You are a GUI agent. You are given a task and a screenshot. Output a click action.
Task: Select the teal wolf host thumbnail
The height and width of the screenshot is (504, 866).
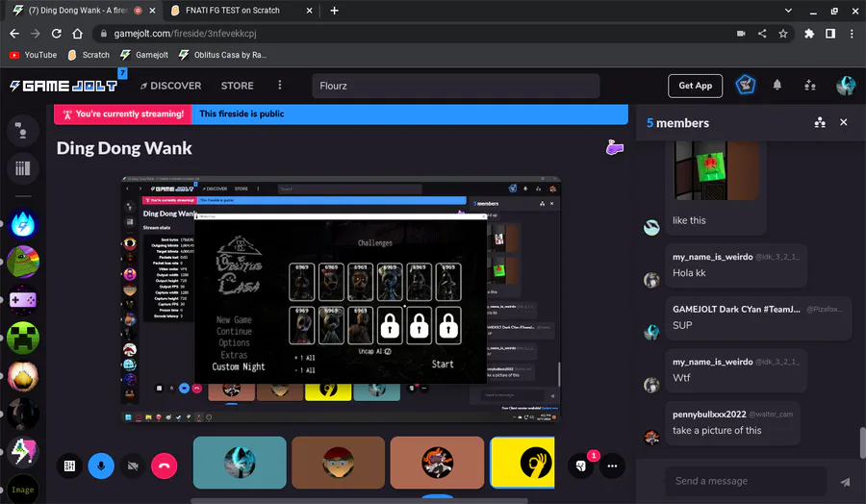[240, 463]
